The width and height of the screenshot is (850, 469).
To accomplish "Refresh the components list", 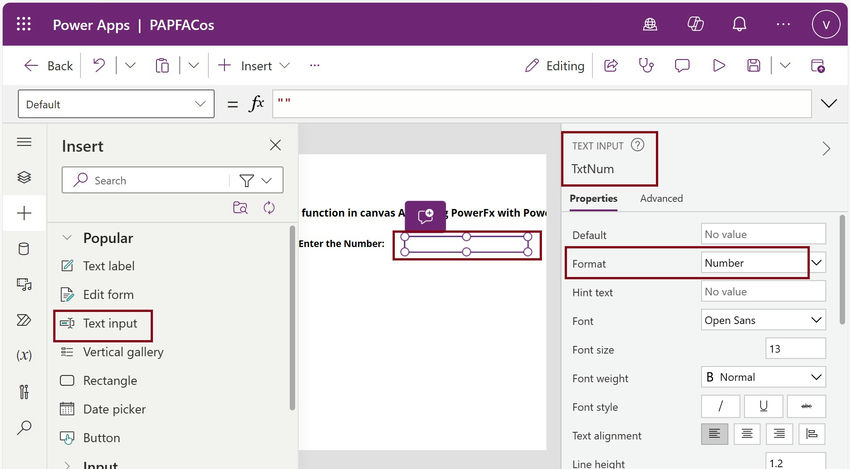I will 269,208.
